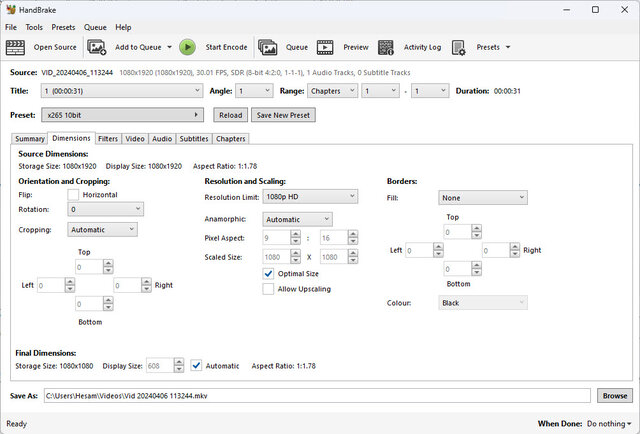This screenshot has height=434, width=640.
Task: Open the Activity Log icon
Action: pos(386,47)
